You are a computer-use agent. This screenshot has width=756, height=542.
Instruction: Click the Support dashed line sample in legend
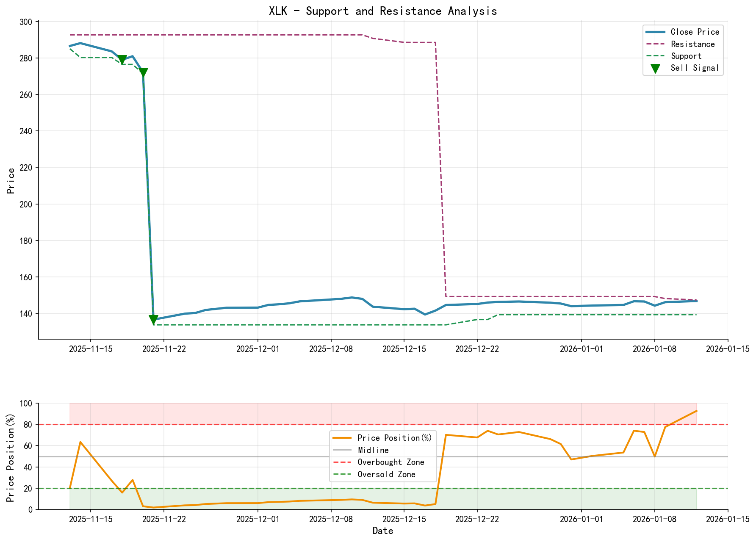tap(655, 56)
